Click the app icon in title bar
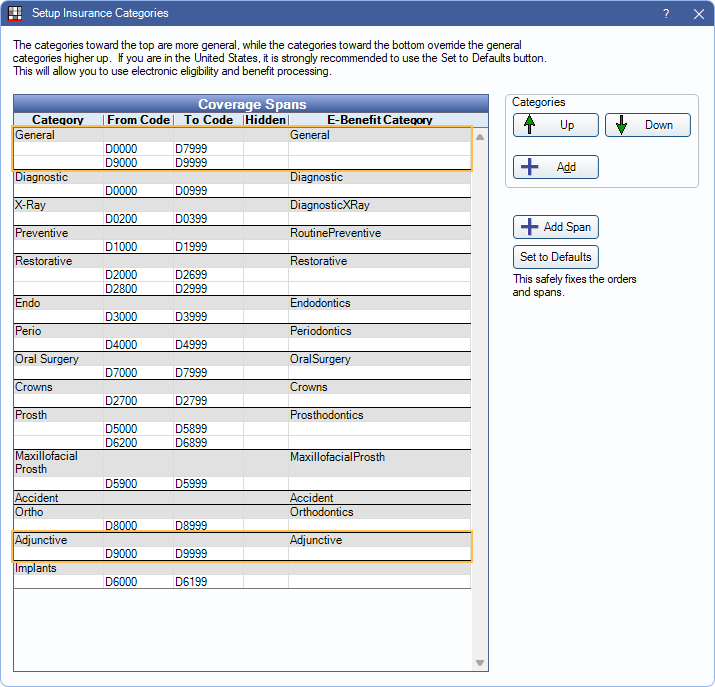Image resolution: width=715 pixels, height=687 pixels. point(15,14)
